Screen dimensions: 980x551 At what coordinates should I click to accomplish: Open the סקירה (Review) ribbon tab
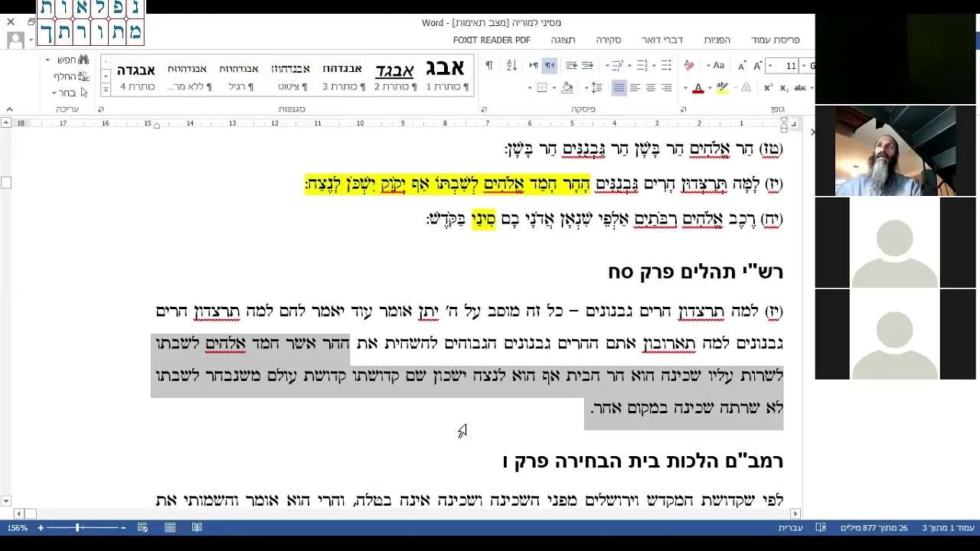(x=609, y=40)
